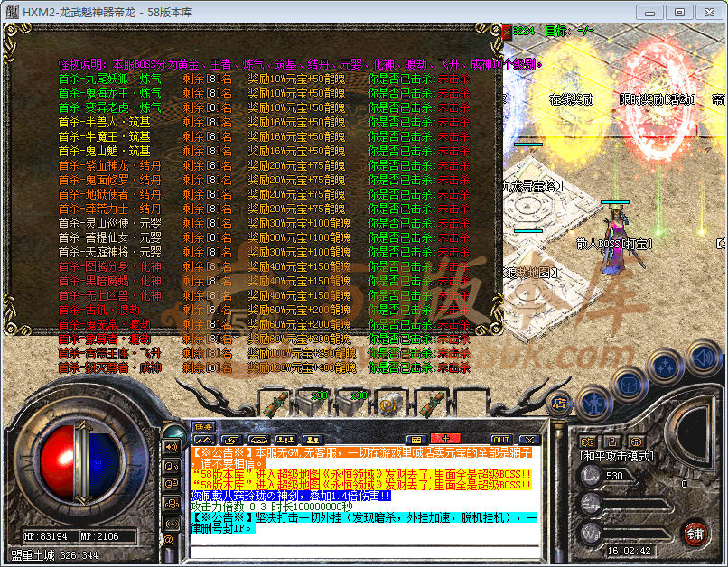Open the skills sparkle round icon
The image size is (728, 567).
tap(667, 367)
